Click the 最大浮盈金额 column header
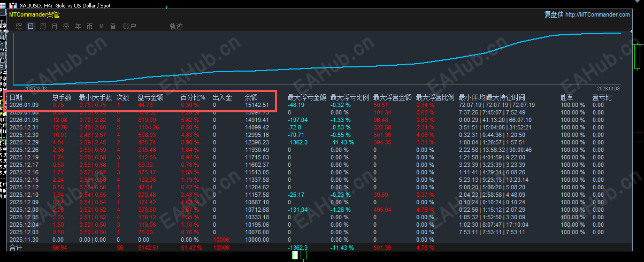The height and width of the screenshot is (262, 644). [x=392, y=98]
